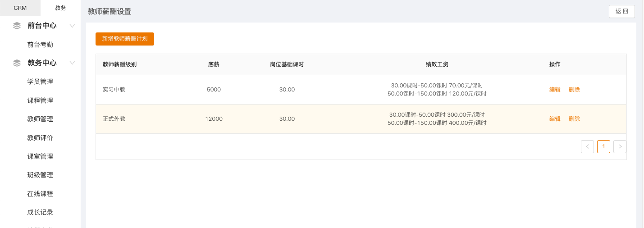
Task: Open 前台考勤 in the sidebar
Action: pos(40,45)
